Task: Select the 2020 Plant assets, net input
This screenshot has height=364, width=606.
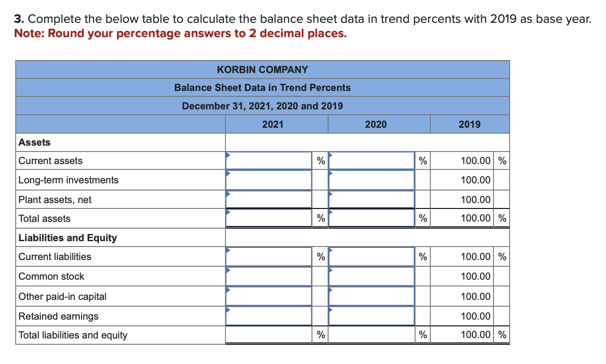Action: (372, 199)
